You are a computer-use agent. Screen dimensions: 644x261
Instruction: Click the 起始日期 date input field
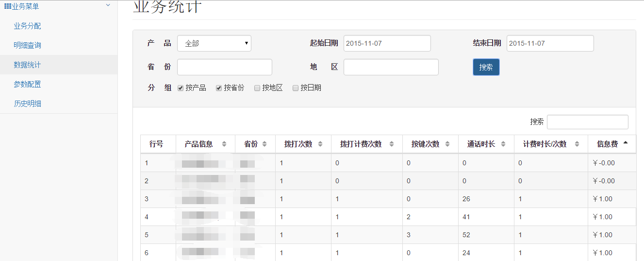(x=387, y=43)
